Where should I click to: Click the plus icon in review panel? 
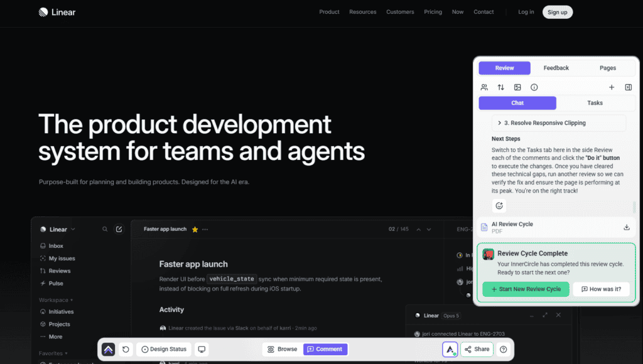pyautogui.click(x=612, y=87)
